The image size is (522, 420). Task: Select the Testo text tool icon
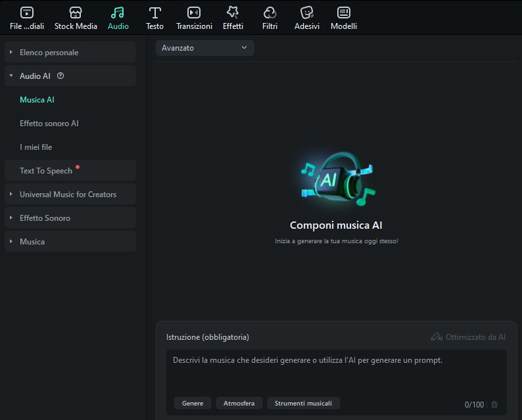154,13
